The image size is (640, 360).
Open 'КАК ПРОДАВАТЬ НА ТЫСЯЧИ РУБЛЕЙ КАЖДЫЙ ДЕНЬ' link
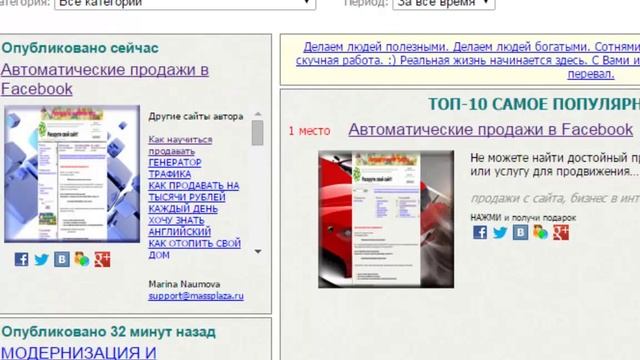pos(194,197)
